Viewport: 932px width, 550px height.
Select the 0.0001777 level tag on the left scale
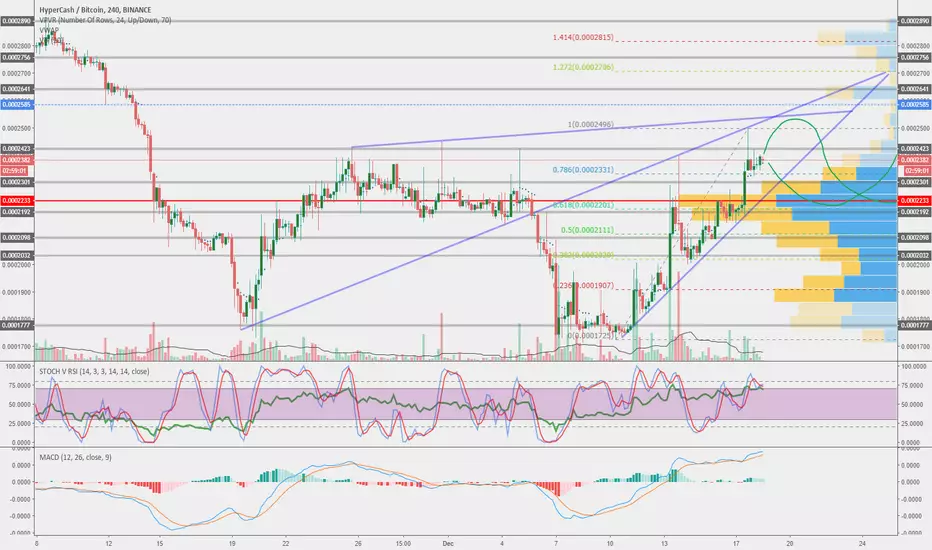(x=17, y=326)
